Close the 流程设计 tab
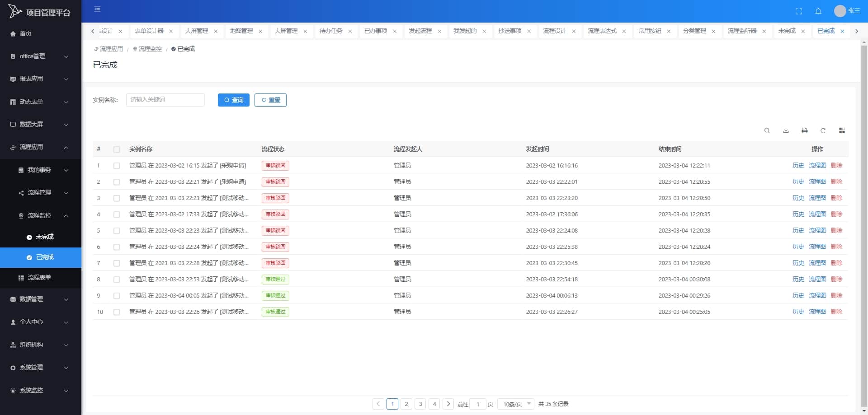Image resolution: width=868 pixels, height=415 pixels. (x=574, y=31)
